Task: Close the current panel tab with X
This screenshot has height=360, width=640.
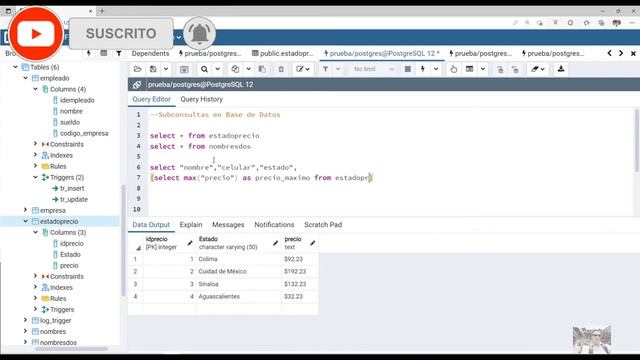Action: [x=633, y=53]
